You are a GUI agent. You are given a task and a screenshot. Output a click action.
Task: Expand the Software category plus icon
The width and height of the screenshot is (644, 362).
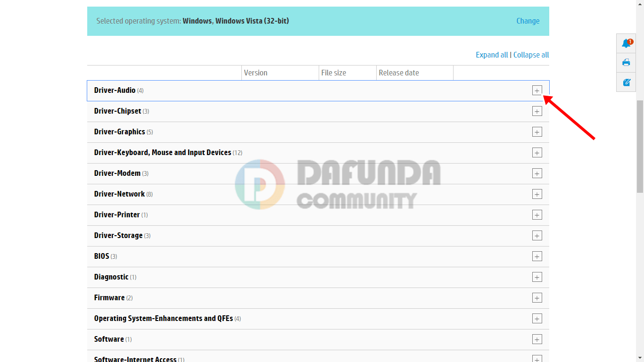[537, 339]
